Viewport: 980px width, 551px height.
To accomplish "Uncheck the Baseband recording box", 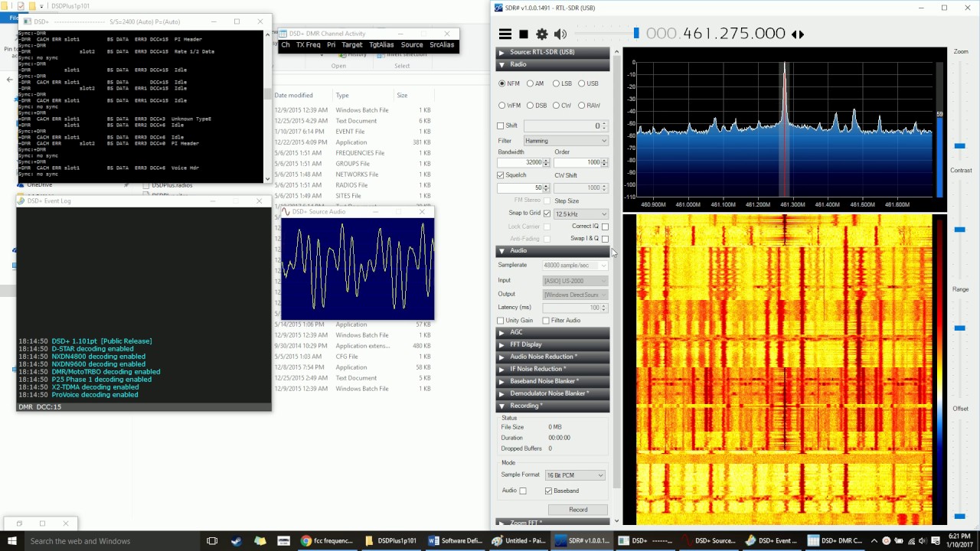I will tap(548, 491).
